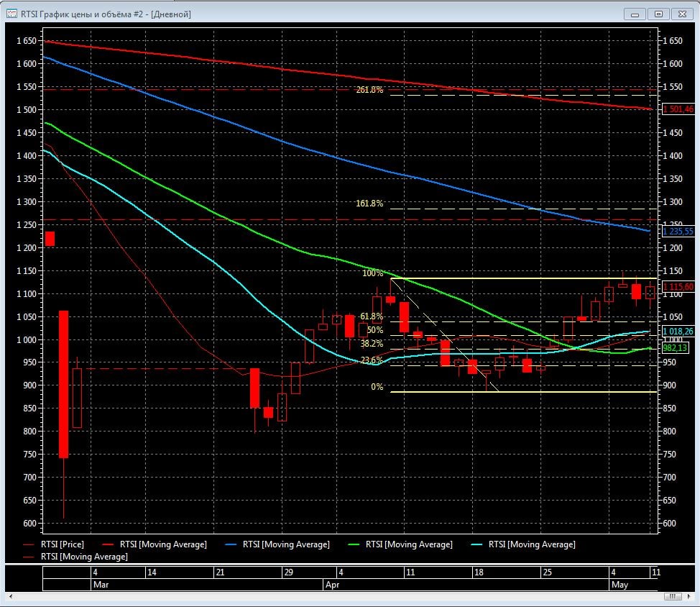Screen dimensions: 700x607
Task: Click the Apr month label on the time axis
Action: click(332, 585)
